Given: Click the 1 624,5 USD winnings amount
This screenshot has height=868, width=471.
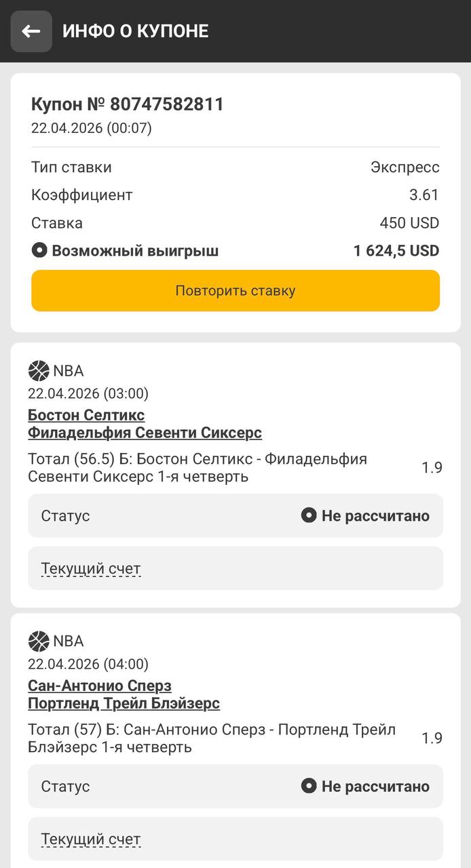Looking at the screenshot, I should [x=396, y=251].
